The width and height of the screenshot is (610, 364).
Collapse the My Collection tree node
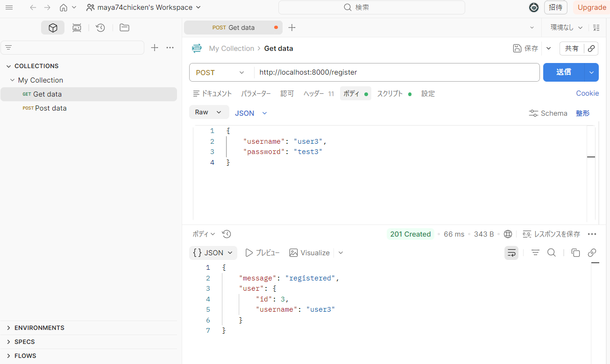(x=13, y=80)
